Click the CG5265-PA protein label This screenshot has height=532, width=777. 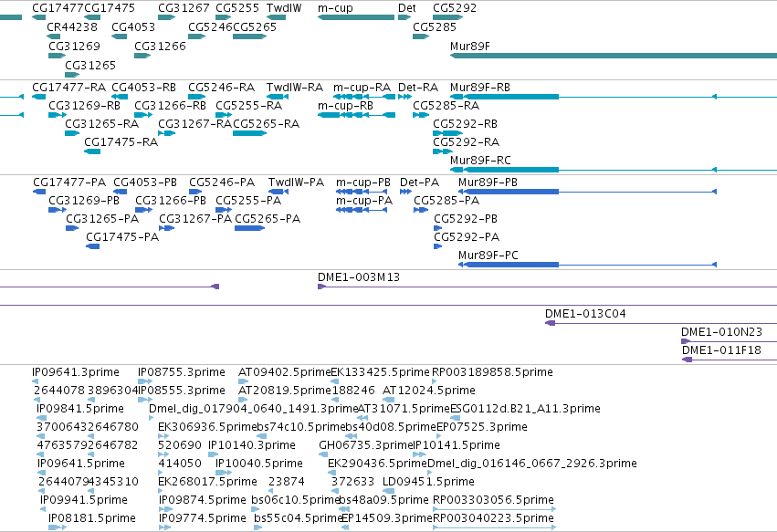[x=268, y=219]
